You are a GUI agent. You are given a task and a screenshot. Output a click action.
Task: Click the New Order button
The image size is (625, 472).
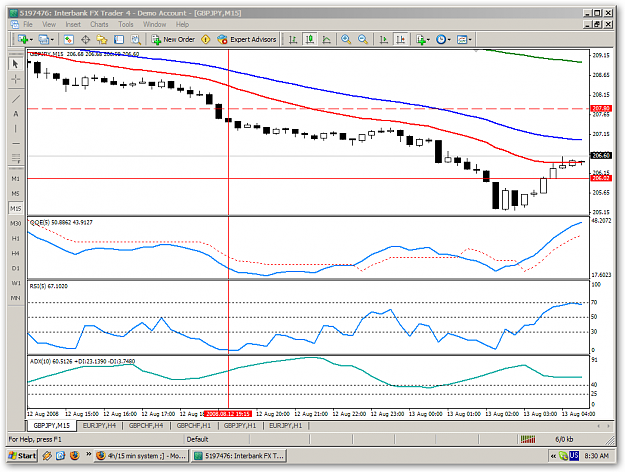tap(173, 39)
